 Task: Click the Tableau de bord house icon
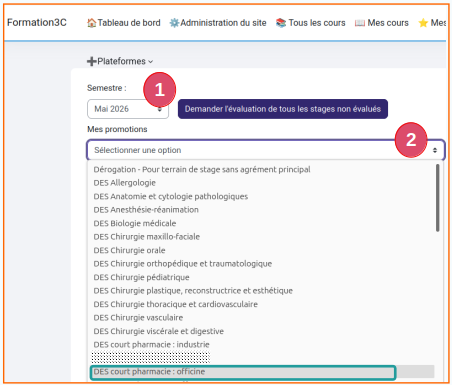coord(91,23)
